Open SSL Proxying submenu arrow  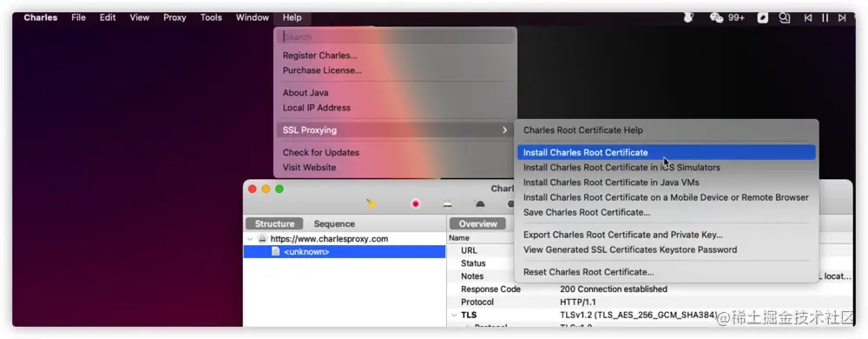(505, 130)
